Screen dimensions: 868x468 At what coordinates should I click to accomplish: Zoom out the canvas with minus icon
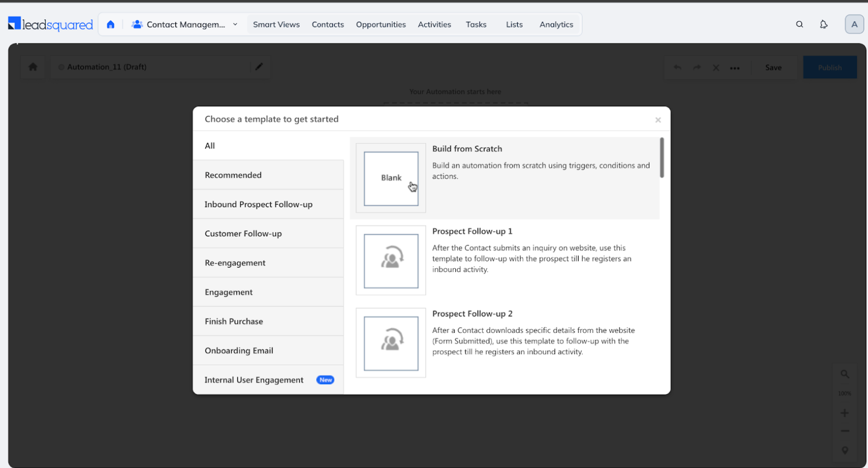(845, 431)
